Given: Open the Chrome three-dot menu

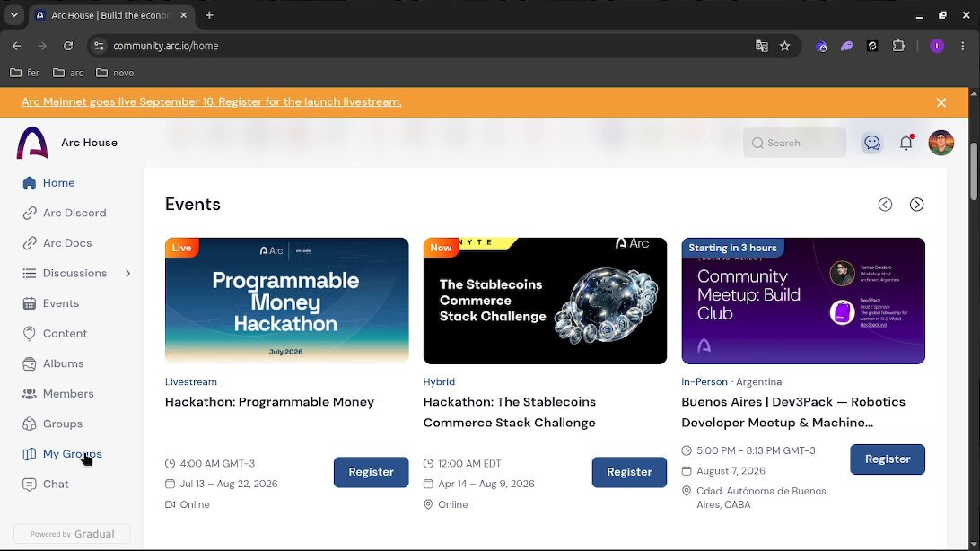Looking at the screenshot, I should [962, 46].
